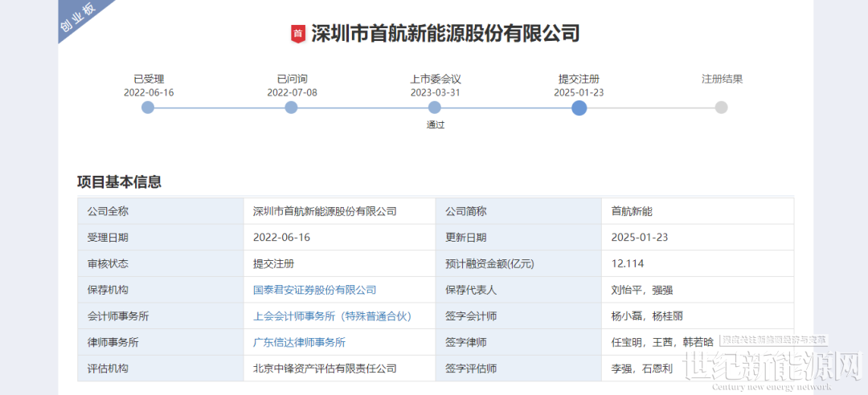
Task: Click the 首航新能 value cell
Action: [698, 211]
